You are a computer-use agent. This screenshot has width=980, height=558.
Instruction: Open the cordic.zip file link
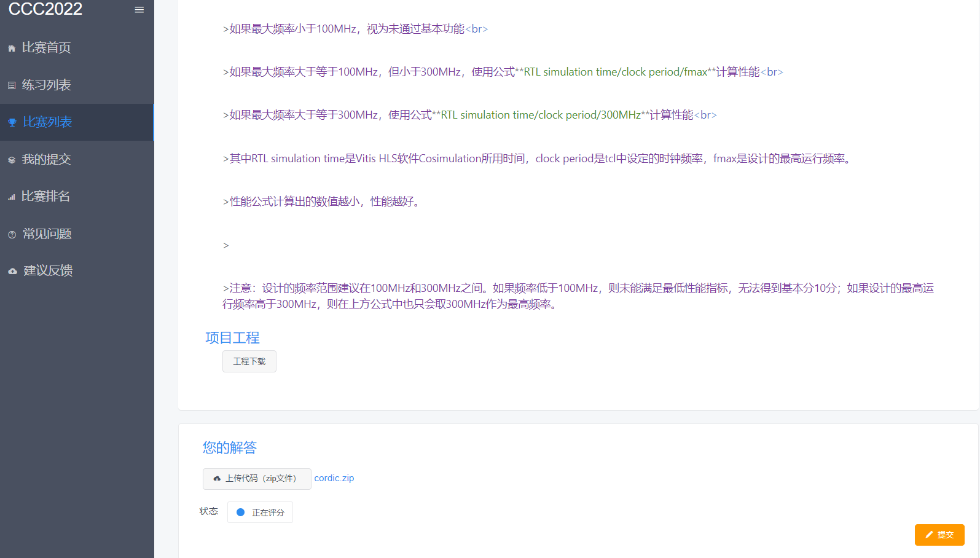pyautogui.click(x=334, y=478)
